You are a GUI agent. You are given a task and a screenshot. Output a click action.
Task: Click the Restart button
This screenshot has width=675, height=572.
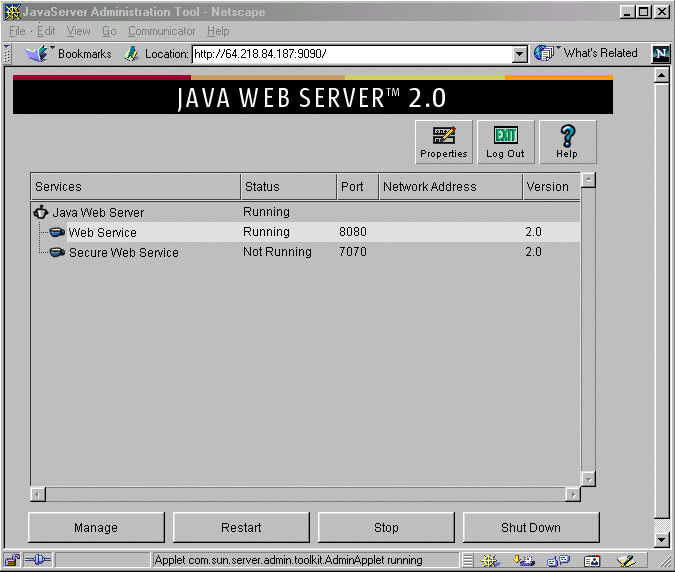[x=241, y=528]
